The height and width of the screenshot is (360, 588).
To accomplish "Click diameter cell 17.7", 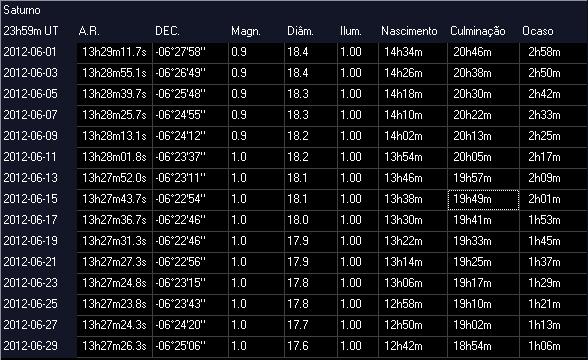I will pyautogui.click(x=310, y=325).
